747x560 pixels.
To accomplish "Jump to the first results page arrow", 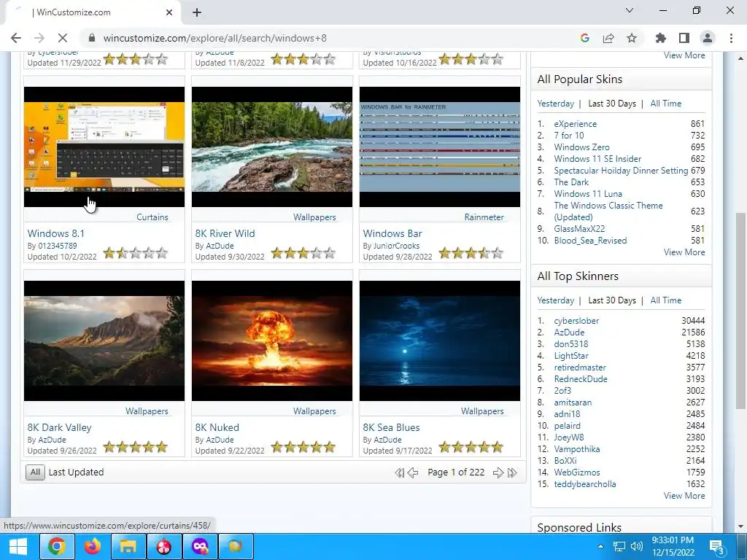I will (x=399, y=472).
